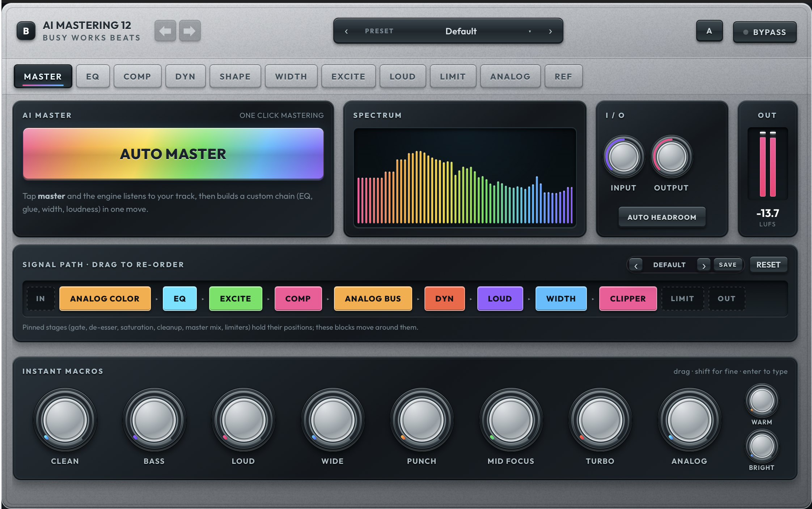Viewport: 812px width, 509px height.
Task: Click the PUNCH macro knob
Action: 422,420
